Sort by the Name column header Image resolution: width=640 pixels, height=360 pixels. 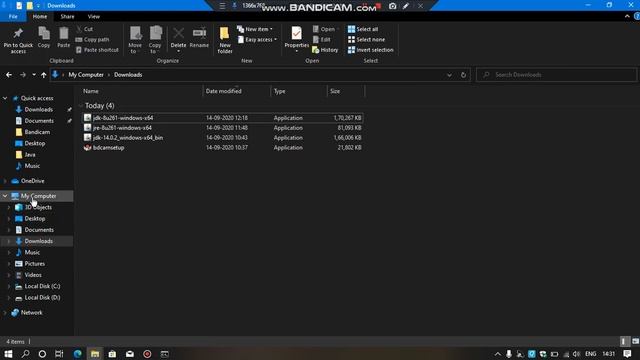coord(142,91)
